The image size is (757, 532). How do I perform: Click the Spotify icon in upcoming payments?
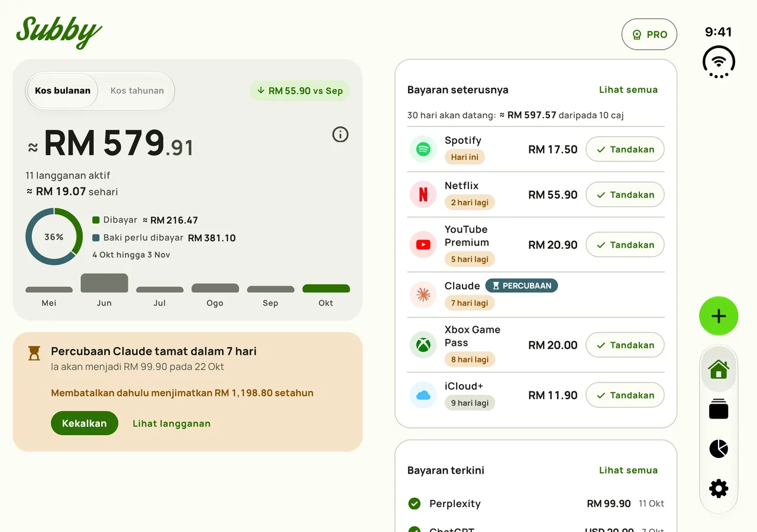click(x=423, y=150)
